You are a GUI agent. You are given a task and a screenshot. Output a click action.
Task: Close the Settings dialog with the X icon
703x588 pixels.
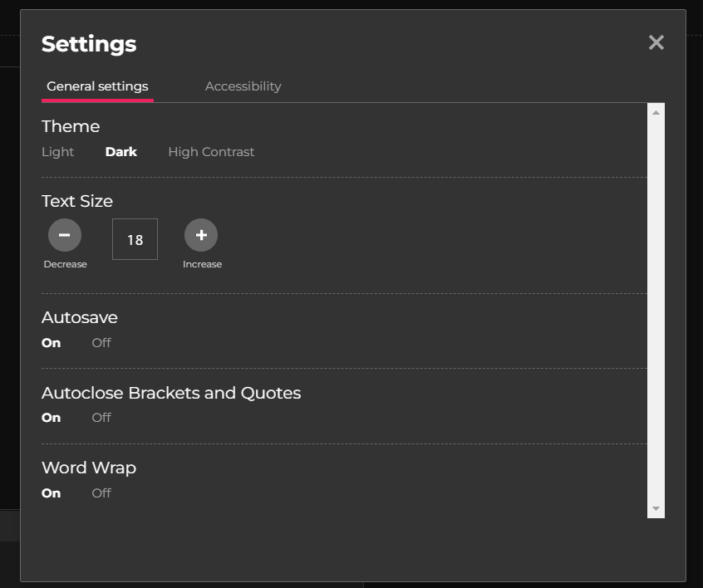tap(656, 42)
